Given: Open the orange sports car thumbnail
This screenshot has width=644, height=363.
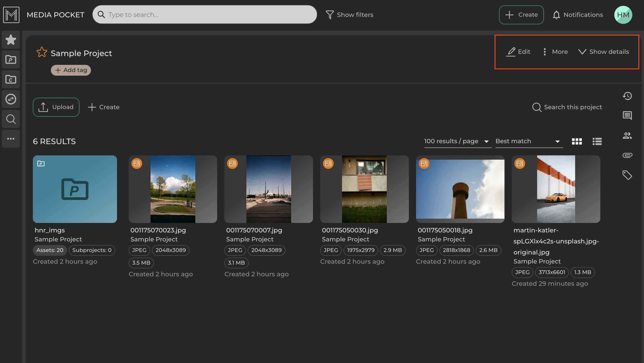Looking at the screenshot, I should 556,189.
